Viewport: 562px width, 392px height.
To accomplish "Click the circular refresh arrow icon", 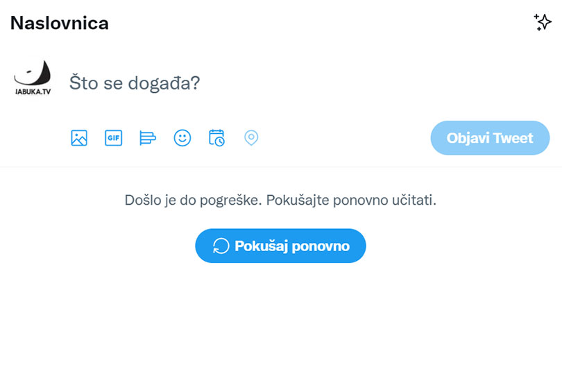I will (221, 246).
